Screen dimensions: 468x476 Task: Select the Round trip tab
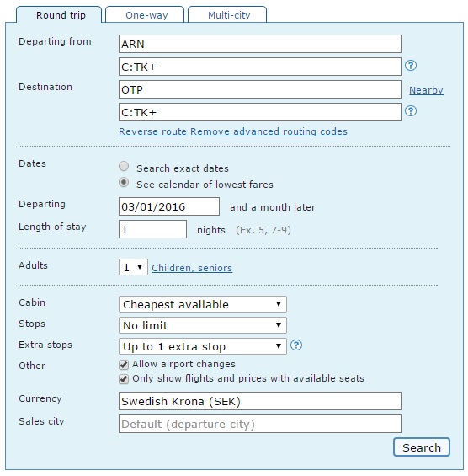[x=59, y=14]
